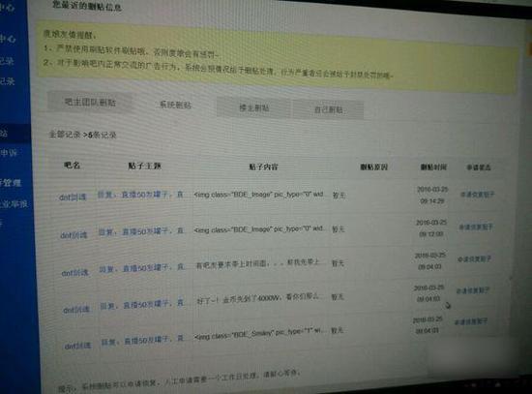Click the deletion time 09:14:29
Viewport: 532px width, 394px height.
(x=432, y=201)
